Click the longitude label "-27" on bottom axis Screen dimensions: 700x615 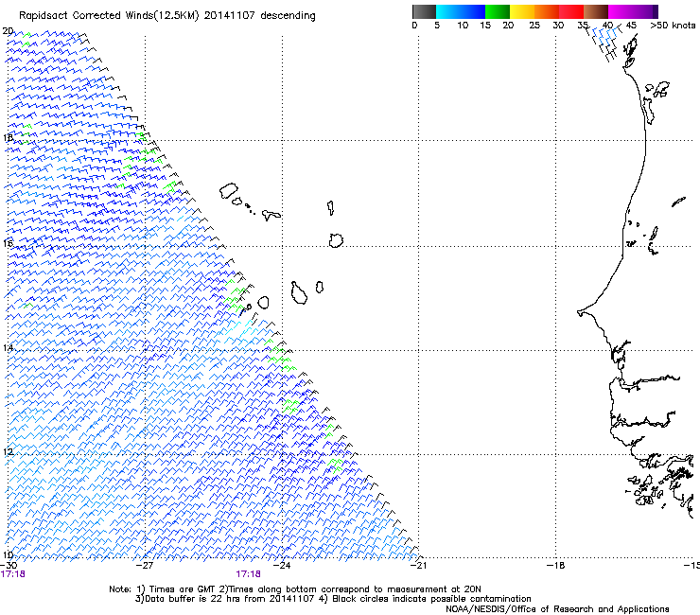click(x=145, y=566)
